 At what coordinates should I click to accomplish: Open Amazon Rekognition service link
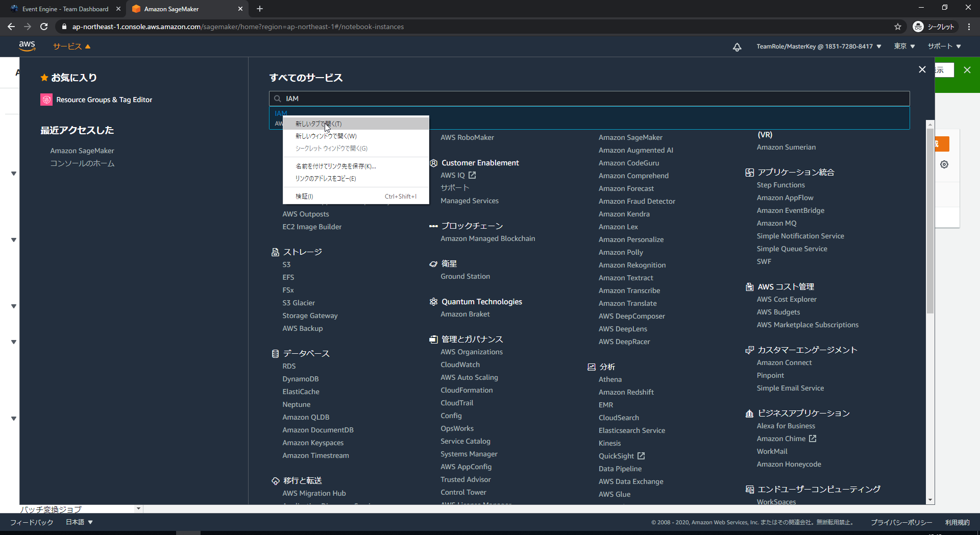coord(632,265)
